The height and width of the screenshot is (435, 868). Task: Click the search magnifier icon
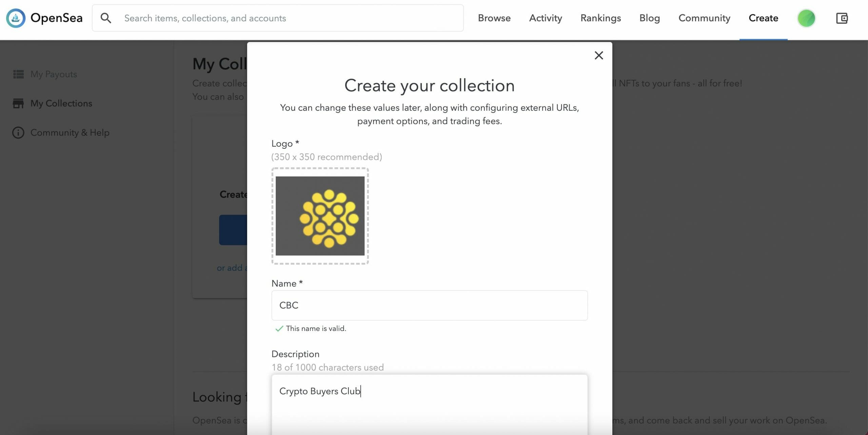tap(106, 18)
